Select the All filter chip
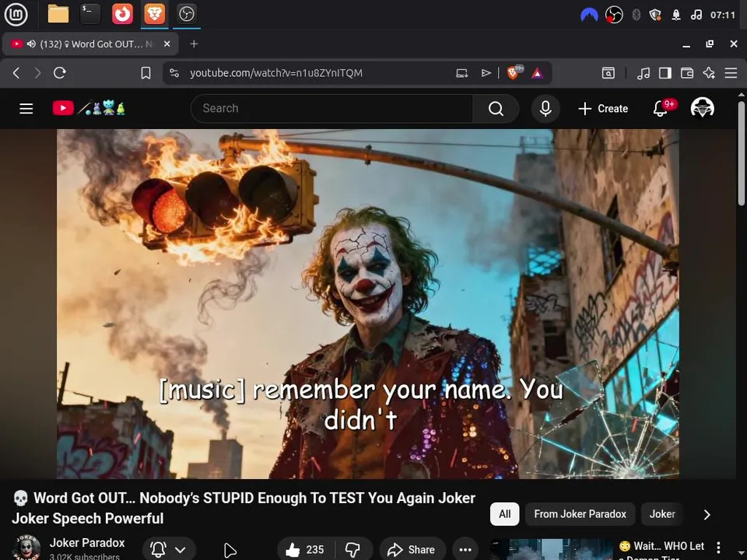Screen dimensions: 747x560 [504, 514]
